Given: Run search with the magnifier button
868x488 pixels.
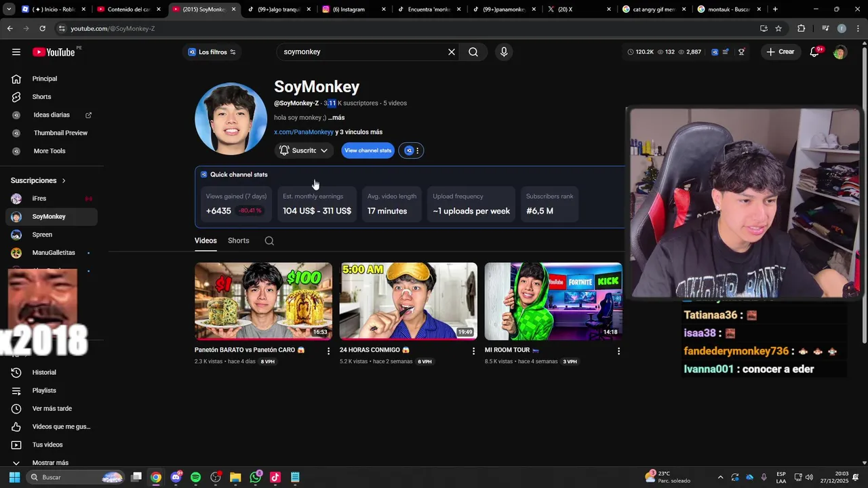Looking at the screenshot, I should point(473,52).
